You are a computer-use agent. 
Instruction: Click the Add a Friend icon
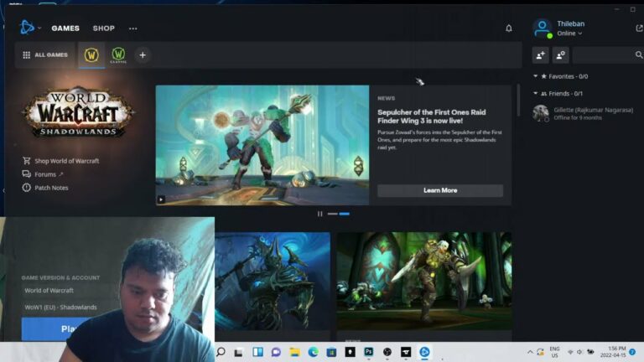(x=541, y=55)
